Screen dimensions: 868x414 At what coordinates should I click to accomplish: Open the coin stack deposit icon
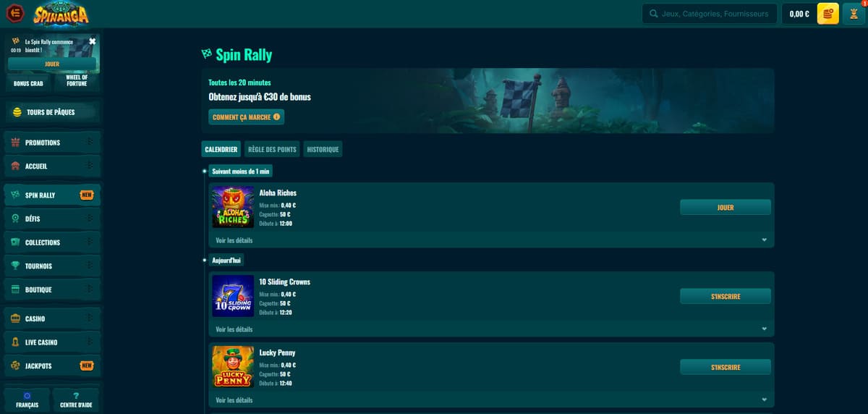click(827, 14)
